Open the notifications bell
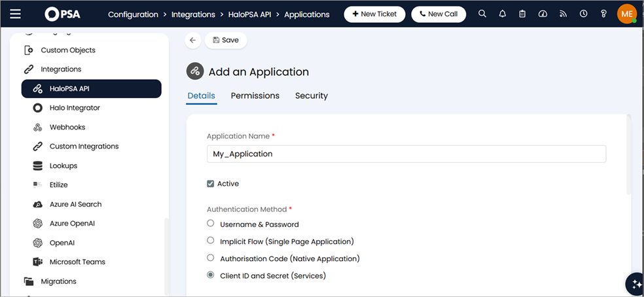The width and height of the screenshot is (644, 297). tap(502, 14)
